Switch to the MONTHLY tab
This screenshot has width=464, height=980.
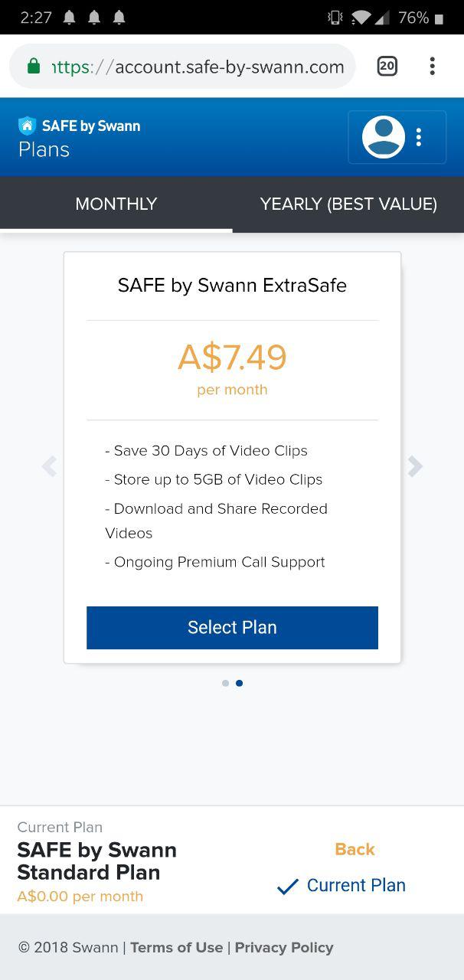click(116, 204)
